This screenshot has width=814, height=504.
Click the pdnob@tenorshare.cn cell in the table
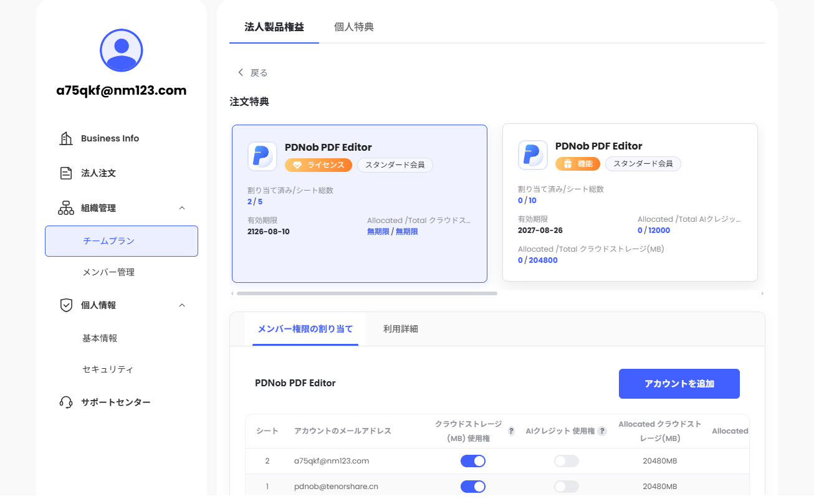[336, 487]
